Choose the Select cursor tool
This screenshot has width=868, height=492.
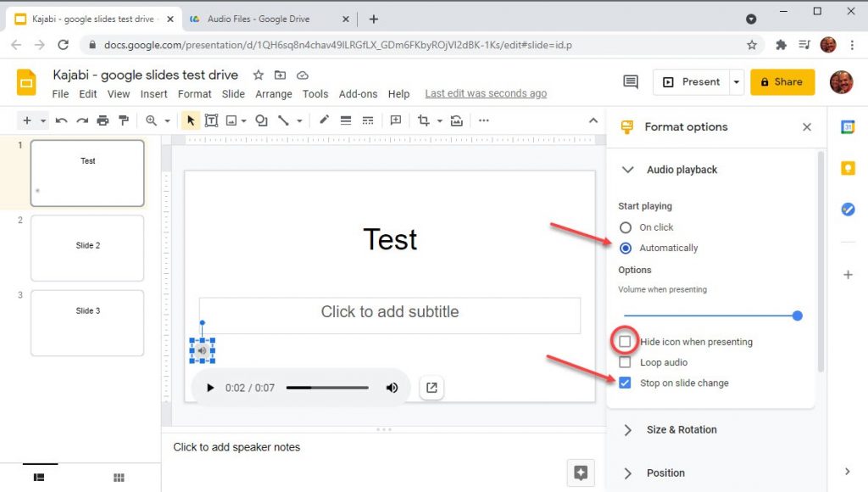pyautogui.click(x=191, y=120)
